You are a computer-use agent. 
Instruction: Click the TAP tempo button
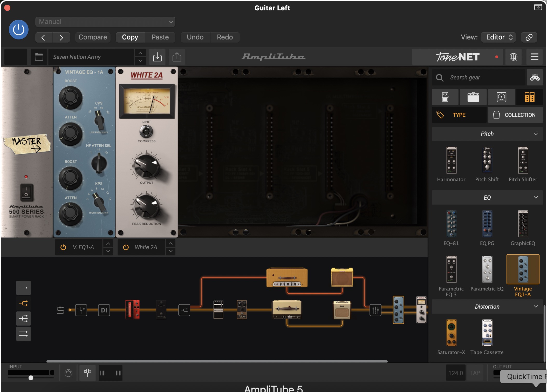(x=475, y=373)
